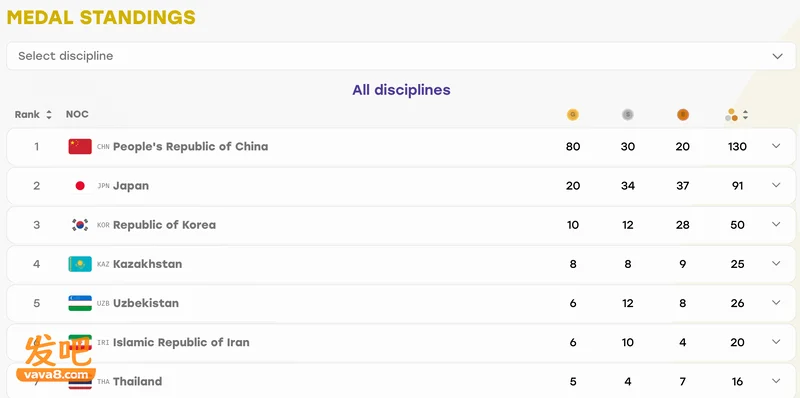Screen dimensions: 800x398
Task: Click the Thailand country name
Action: click(137, 381)
